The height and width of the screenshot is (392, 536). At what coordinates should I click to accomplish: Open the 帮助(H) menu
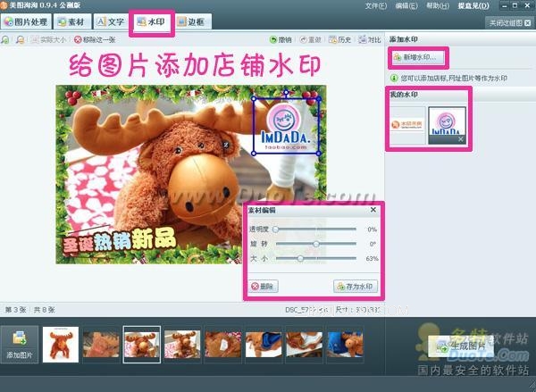pyautogui.click(x=438, y=6)
